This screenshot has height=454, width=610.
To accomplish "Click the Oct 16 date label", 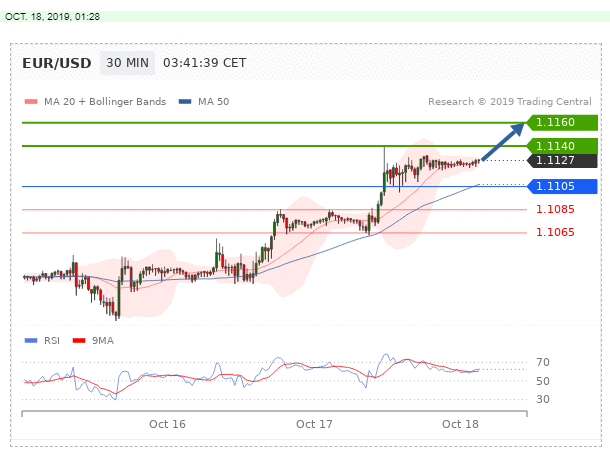I will pos(167,424).
